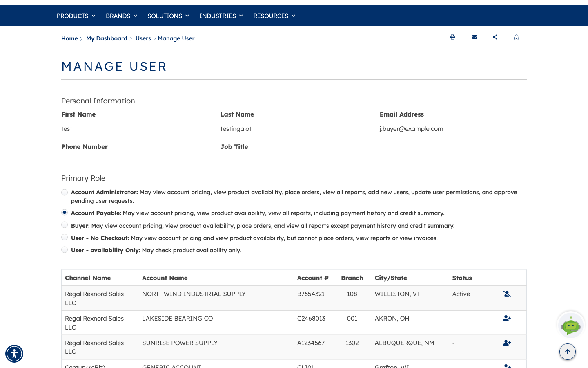The height and width of the screenshot is (368, 588).
Task: Add user to Lakeside Bearing Co account
Action: click(x=507, y=319)
